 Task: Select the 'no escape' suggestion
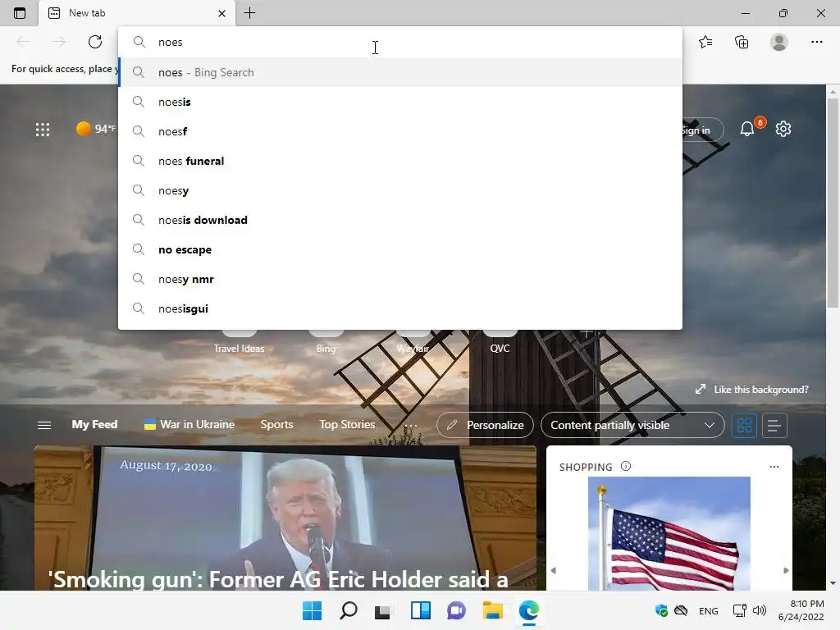[x=400, y=249]
